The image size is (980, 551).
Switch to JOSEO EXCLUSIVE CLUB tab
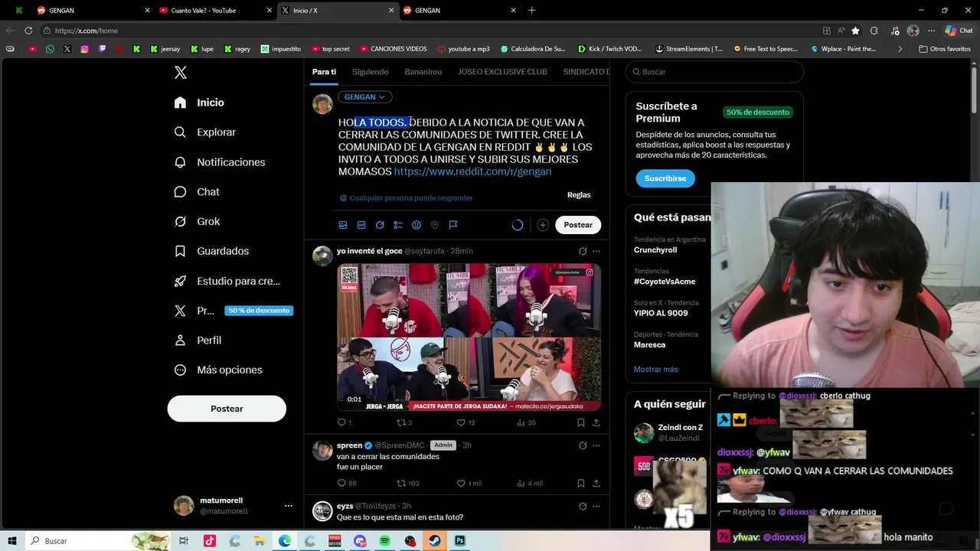click(x=502, y=72)
